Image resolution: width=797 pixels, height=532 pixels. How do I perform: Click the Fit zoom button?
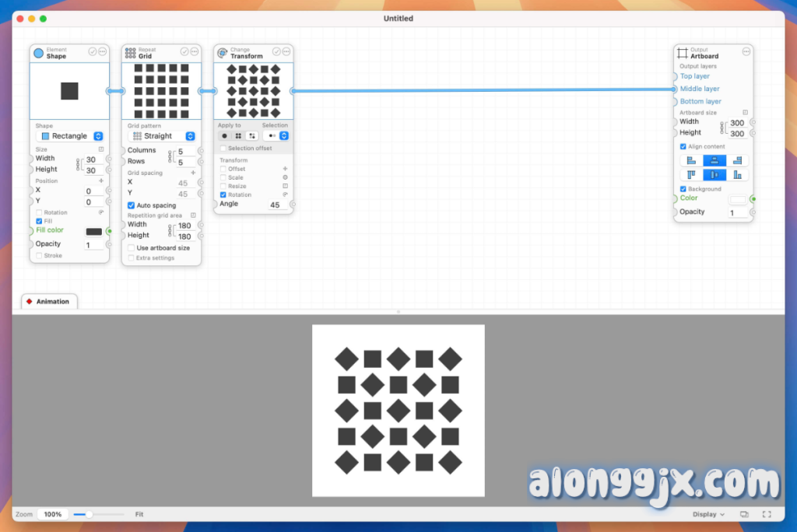139,514
